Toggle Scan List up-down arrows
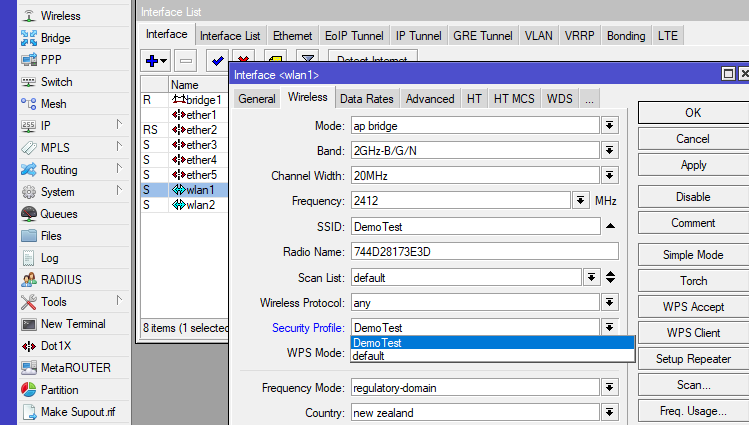Viewport: 749px width, 425px height. [x=610, y=277]
